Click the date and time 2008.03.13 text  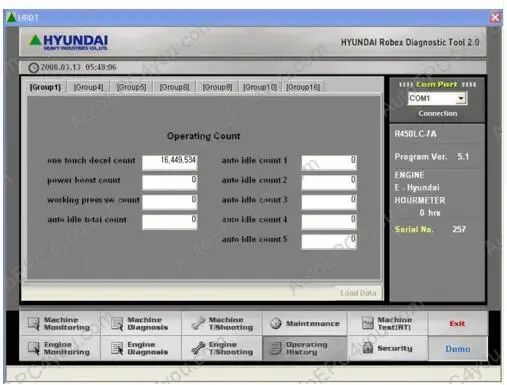(x=78, y=67)
